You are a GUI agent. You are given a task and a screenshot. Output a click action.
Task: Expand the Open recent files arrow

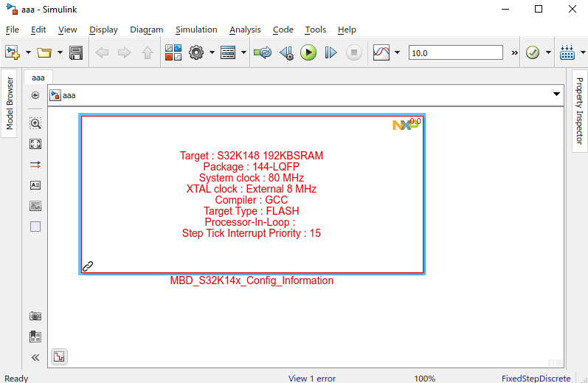point(60,52)
